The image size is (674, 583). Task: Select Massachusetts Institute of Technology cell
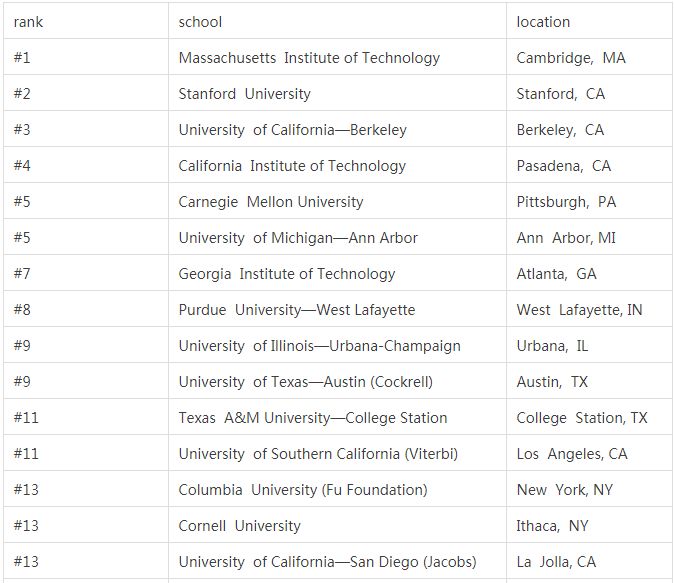point(337,57)
